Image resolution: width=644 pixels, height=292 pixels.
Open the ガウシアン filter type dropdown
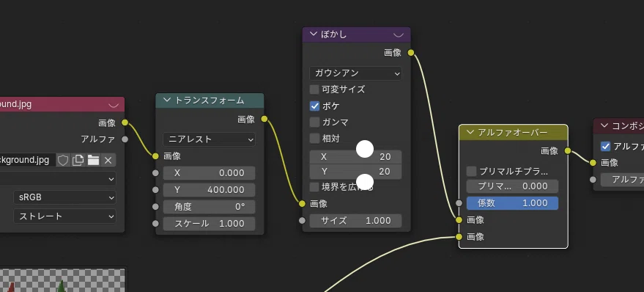[355, 73]
